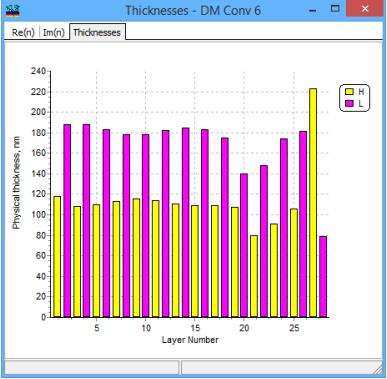Screen dimensions: 387x379
Task: Click the application icon in title bar
Action: coord(13,10)
